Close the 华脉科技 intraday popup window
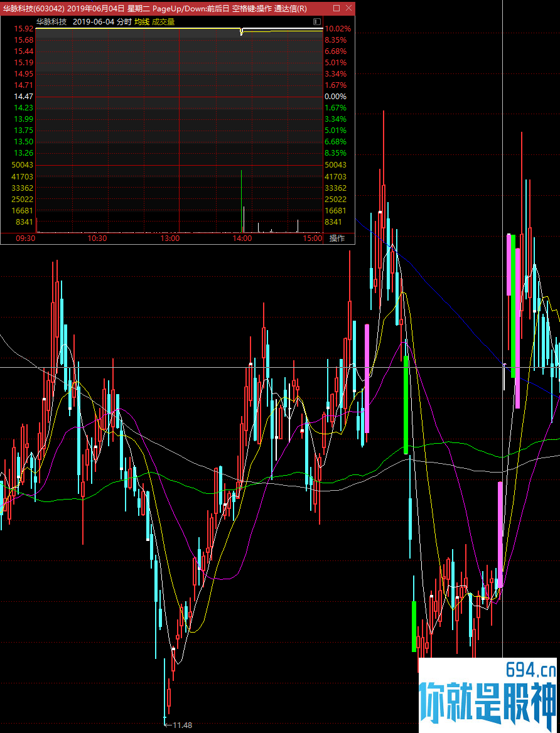This screenshot has width=560, height=733. tap(348, 8)
